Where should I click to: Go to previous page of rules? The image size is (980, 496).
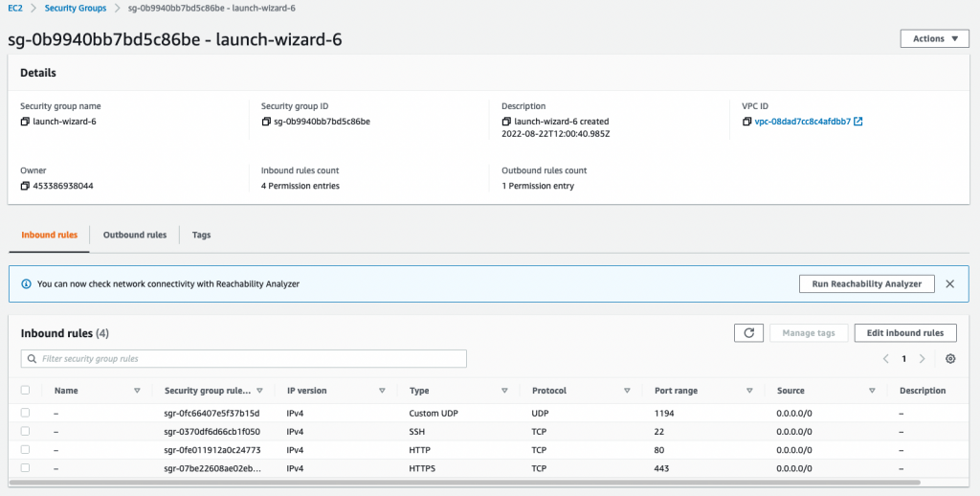pos(885,358)
